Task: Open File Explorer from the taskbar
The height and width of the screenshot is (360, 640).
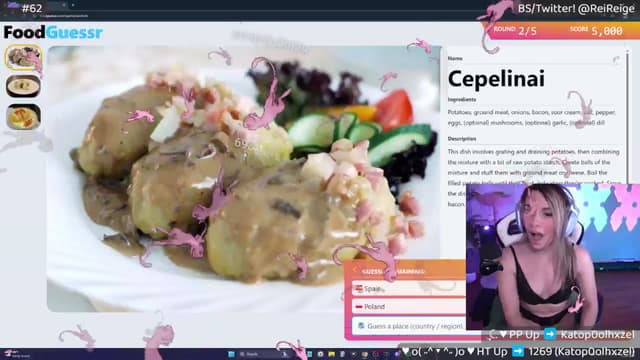Action: pyautogui.click(x=331, y=354)
